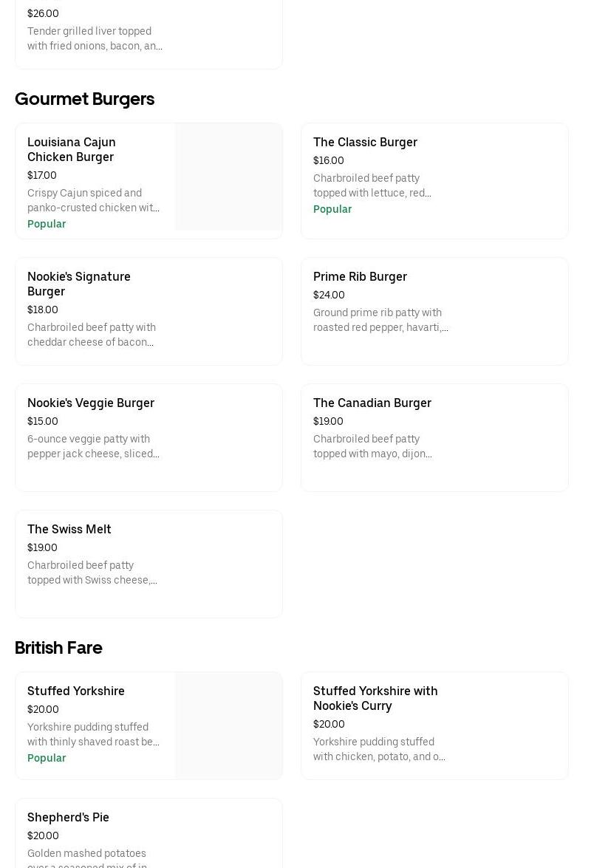Click the British Fare section heading
Image resolution: width=594 pixels, height=868 pixels.
point(58,648)
